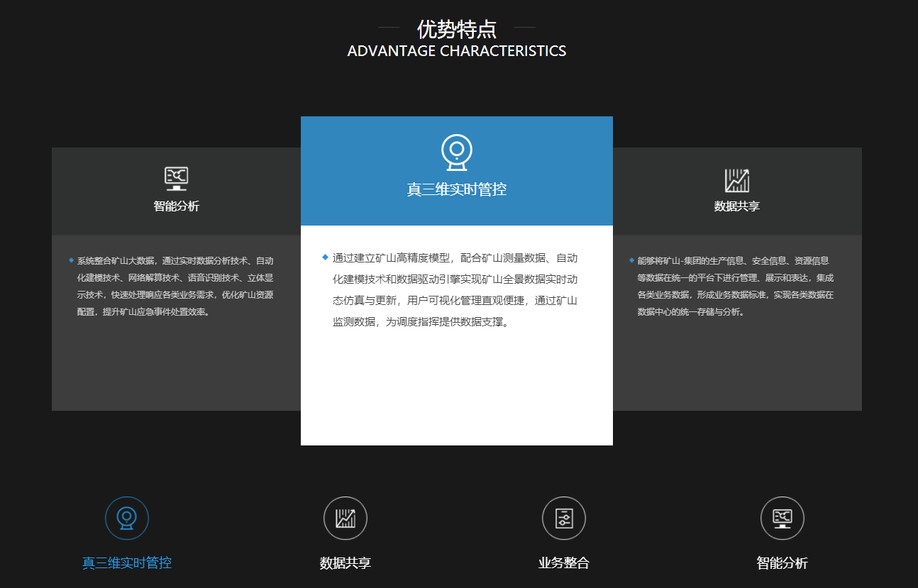Click the 真三维实时管控 title in blue card

click(x=457, y=189)
